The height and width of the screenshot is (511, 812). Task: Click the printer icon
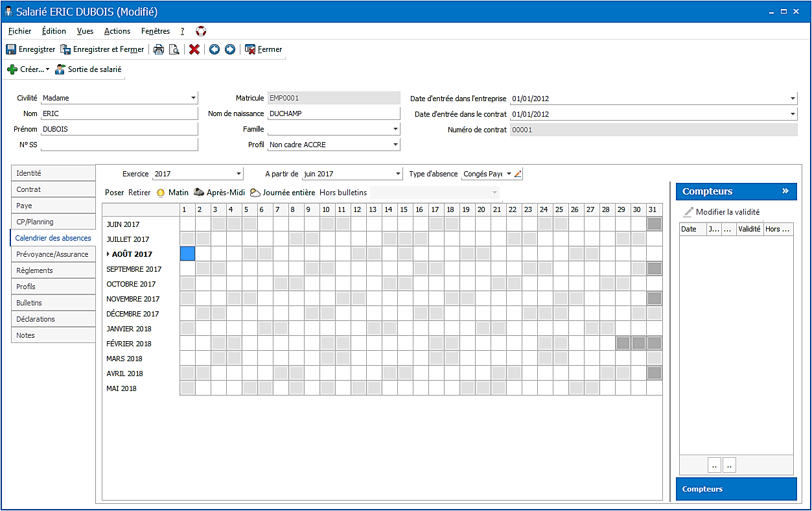[x=158, y=49]
